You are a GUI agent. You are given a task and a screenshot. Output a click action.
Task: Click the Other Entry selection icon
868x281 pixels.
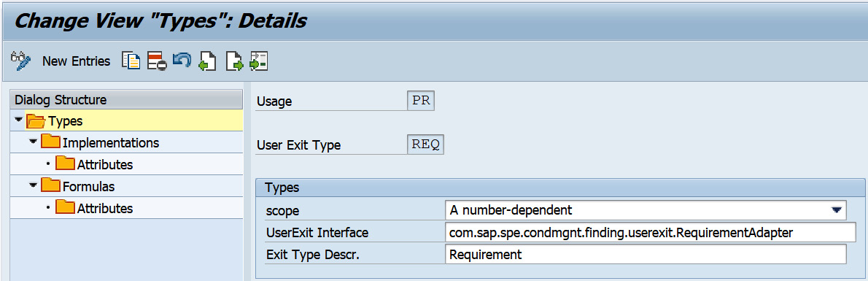(x=259, y=61)
